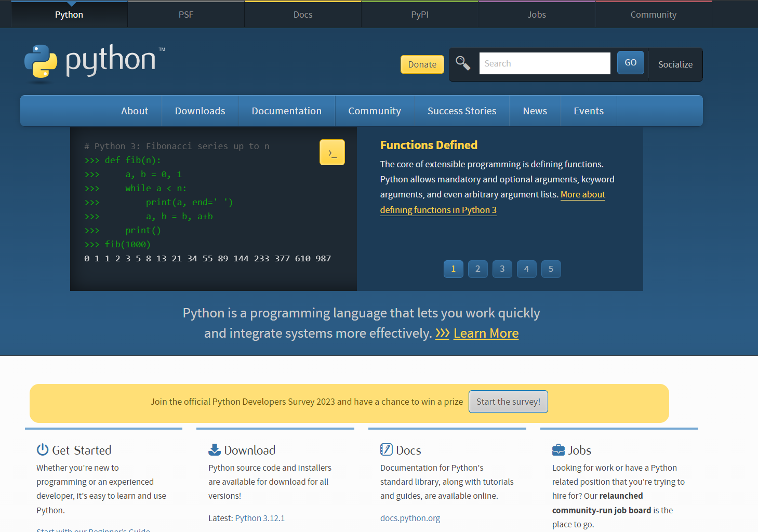The height and width of the screenshot is (532, 758).
Task: Click the Download heading text
Action: [x=250, y=450]
